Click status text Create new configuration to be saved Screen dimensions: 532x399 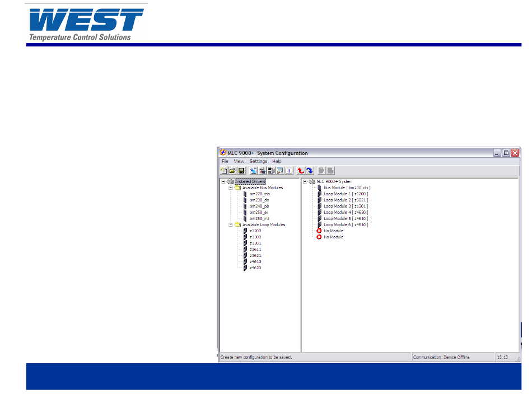pyautogui.click(x=256, y=357)
